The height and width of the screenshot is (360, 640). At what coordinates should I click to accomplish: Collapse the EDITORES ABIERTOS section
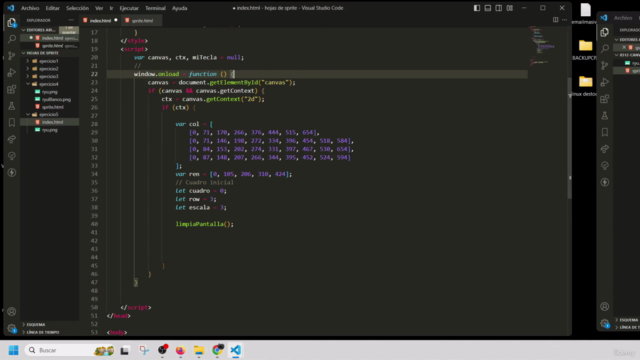[x=40, y=30]
